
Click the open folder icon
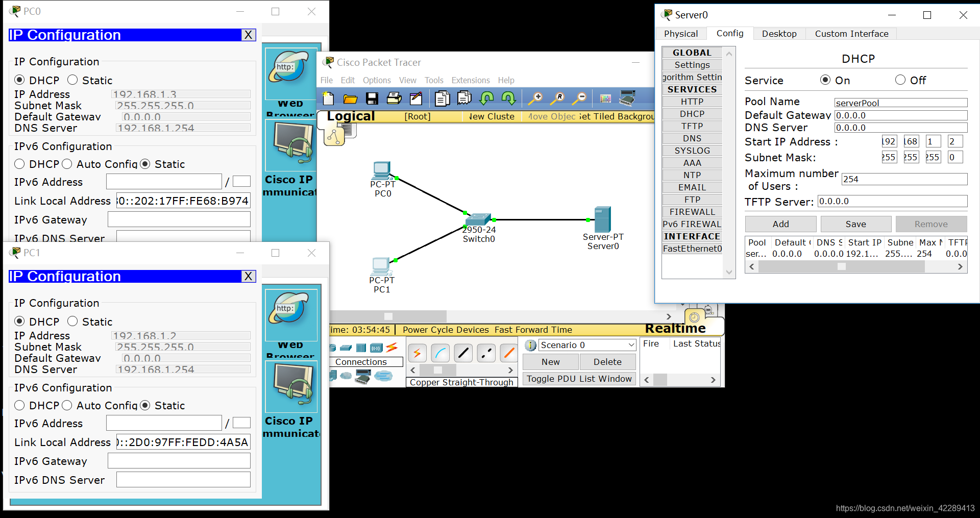[x=350, y=98]
